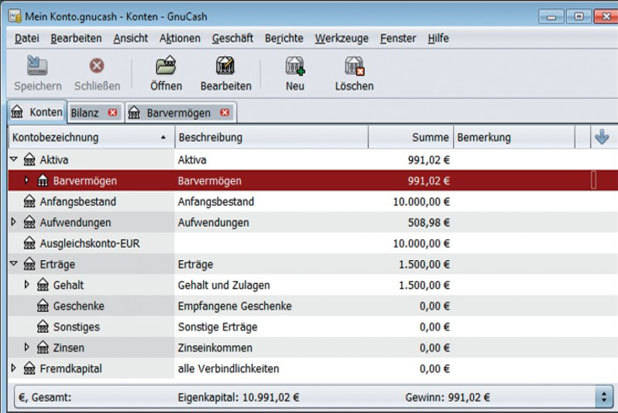Select the Geschenke account name
The height and width of the screenshot is (413, 618).
[x=79, y=306]
